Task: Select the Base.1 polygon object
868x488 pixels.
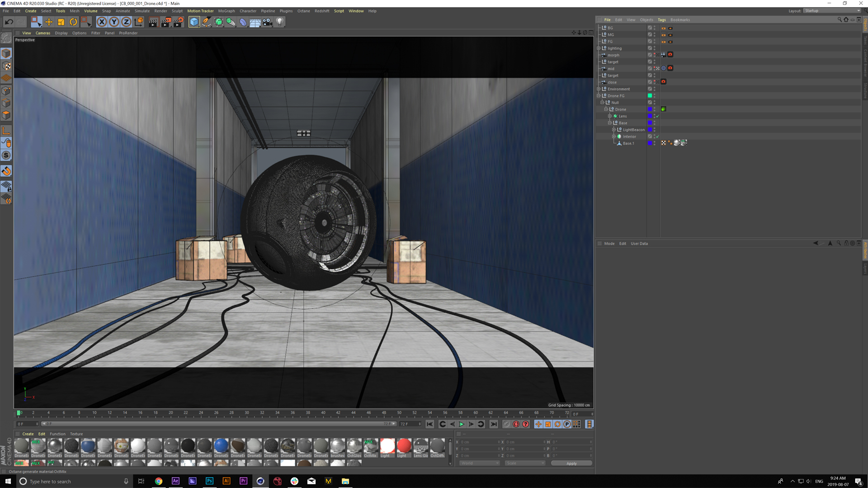Action: pyautogui.click(x=628, y=143)
